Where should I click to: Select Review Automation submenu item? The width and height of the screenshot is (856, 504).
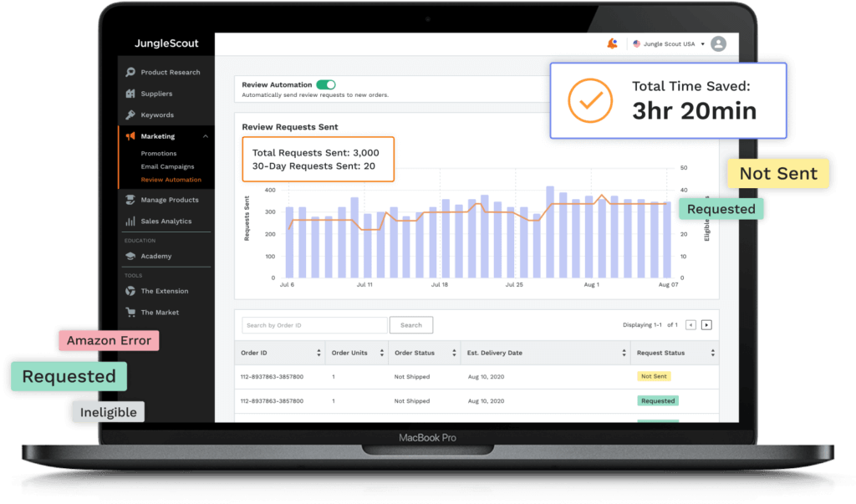171,180
